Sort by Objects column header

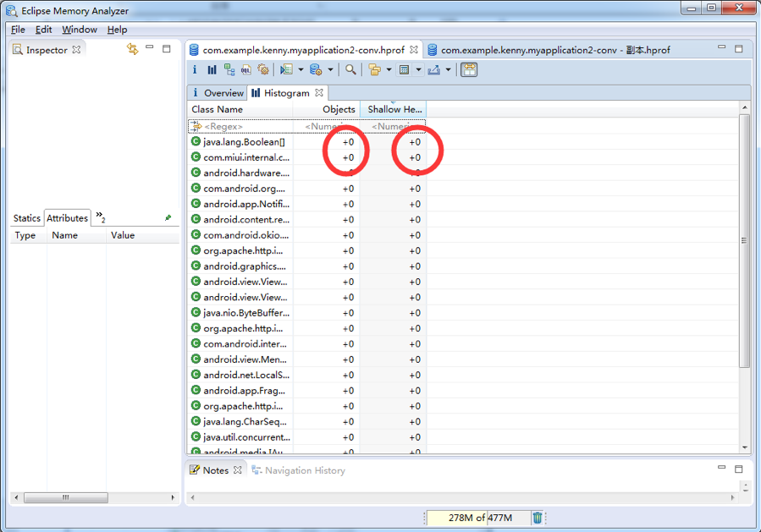coord(326,109)
